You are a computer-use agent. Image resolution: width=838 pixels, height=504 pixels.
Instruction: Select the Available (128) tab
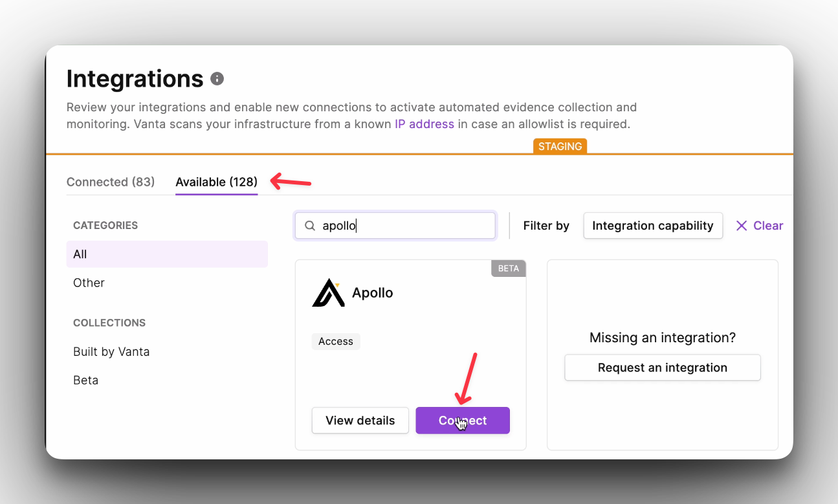217,182
